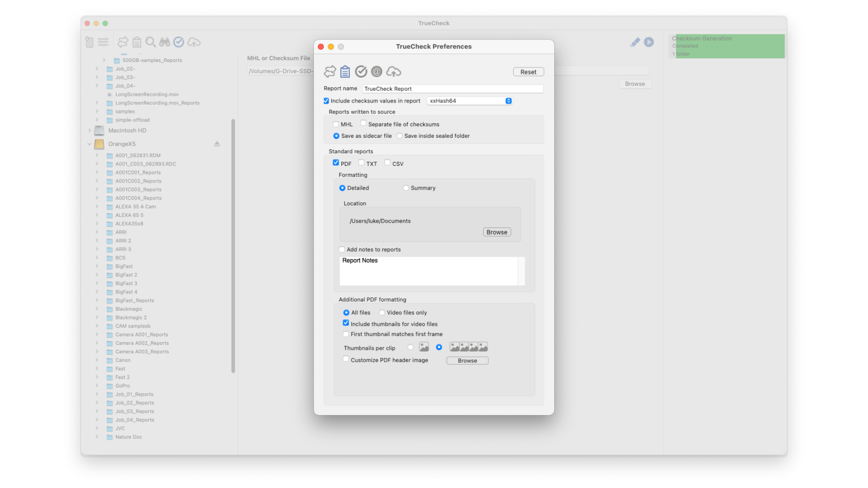
Task: Click the sidebar vertical scrollbar
Action: pyautogui.click(x=233, y=246)
